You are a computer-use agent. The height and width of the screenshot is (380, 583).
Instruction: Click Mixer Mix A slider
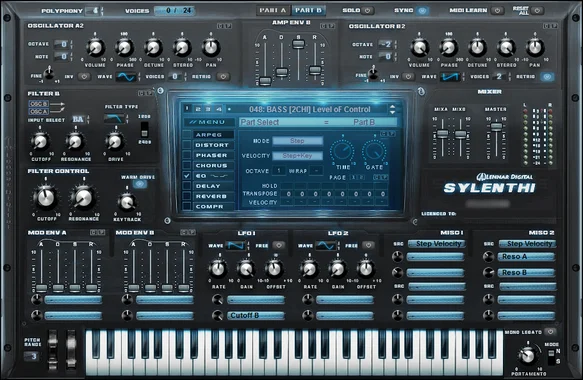[442, 134]
